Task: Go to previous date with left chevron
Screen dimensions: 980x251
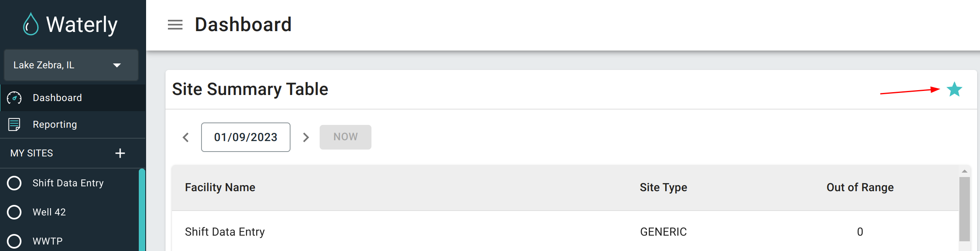Action: 186,137
